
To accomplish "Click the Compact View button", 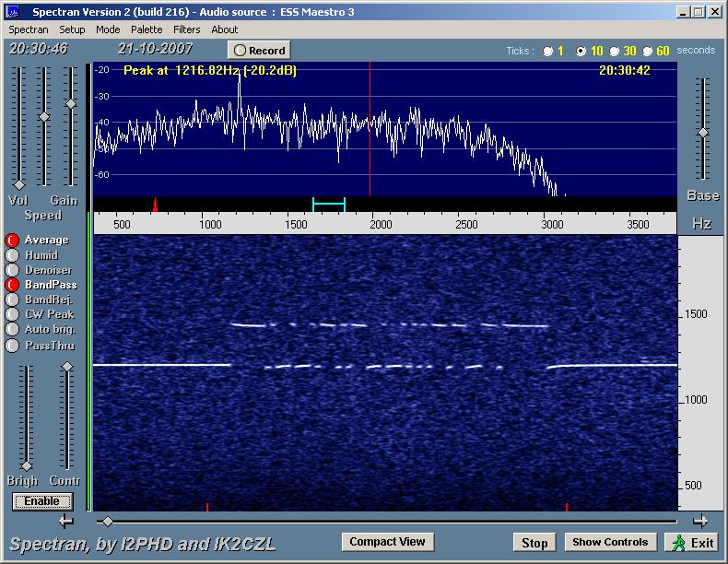I will 387,542.
